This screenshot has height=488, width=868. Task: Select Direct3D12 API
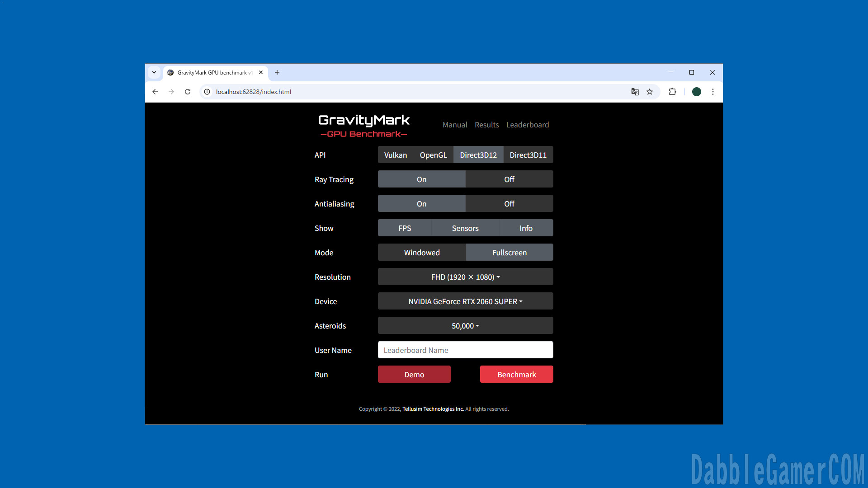pos(478,155)
